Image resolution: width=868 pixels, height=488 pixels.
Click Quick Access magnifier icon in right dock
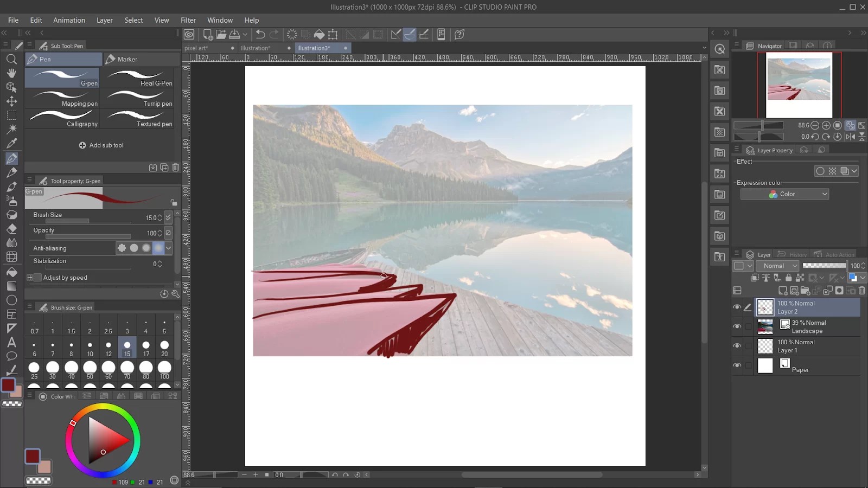(720, 49)
